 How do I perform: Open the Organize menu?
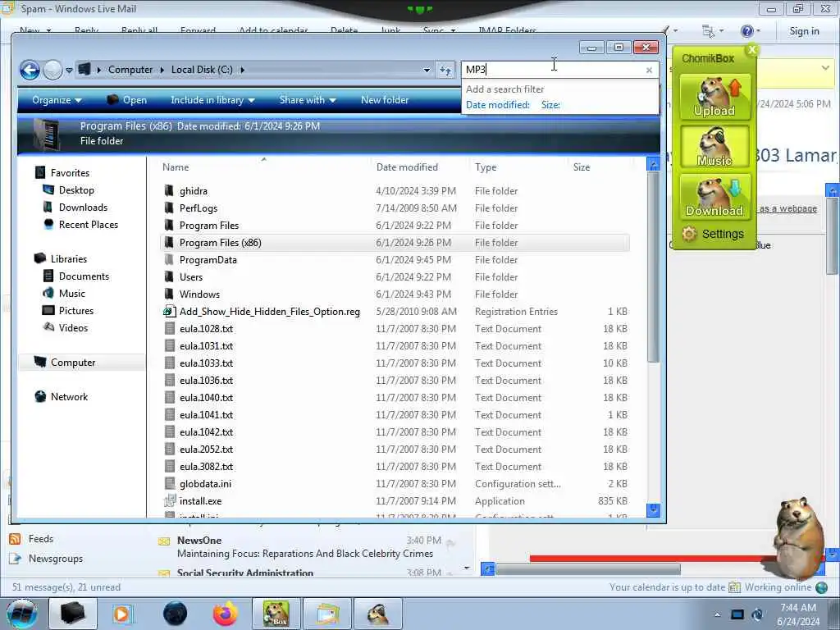coord(57,100)
